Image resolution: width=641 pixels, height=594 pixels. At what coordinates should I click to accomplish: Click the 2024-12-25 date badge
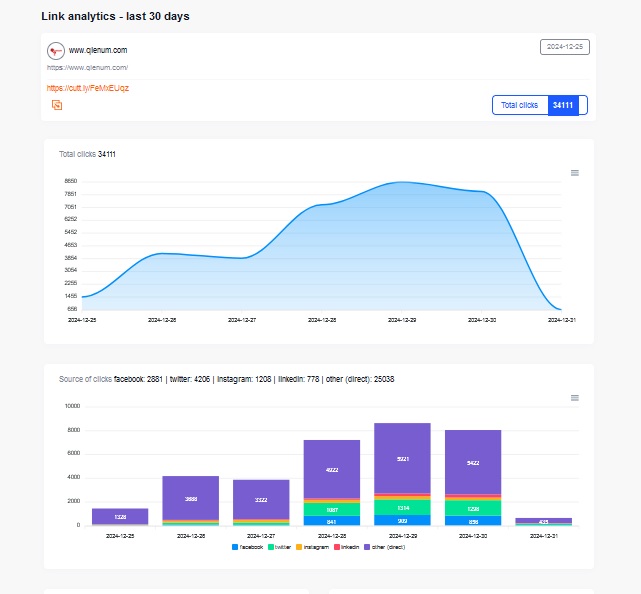tap(564, 47)
